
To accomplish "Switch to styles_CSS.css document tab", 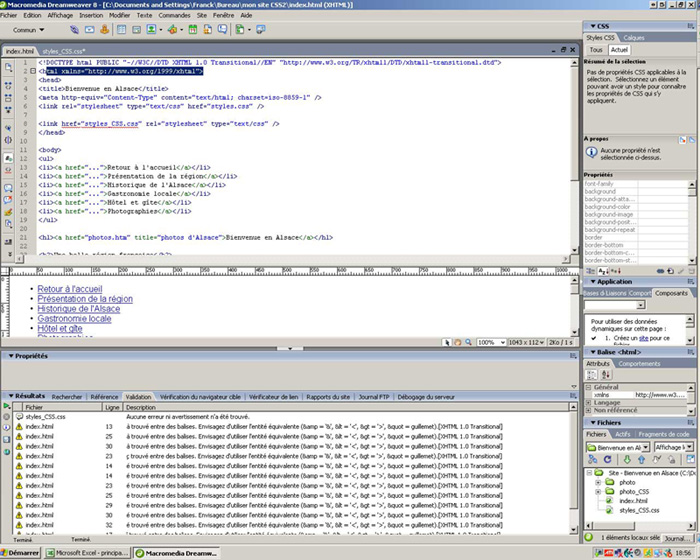I will click(64, 51).
